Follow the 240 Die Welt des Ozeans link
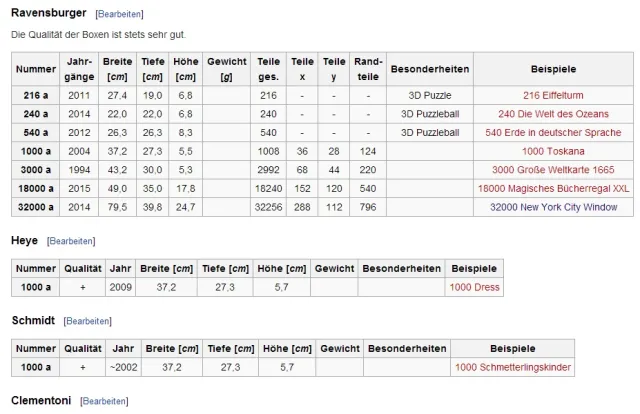 pos(553,114)
